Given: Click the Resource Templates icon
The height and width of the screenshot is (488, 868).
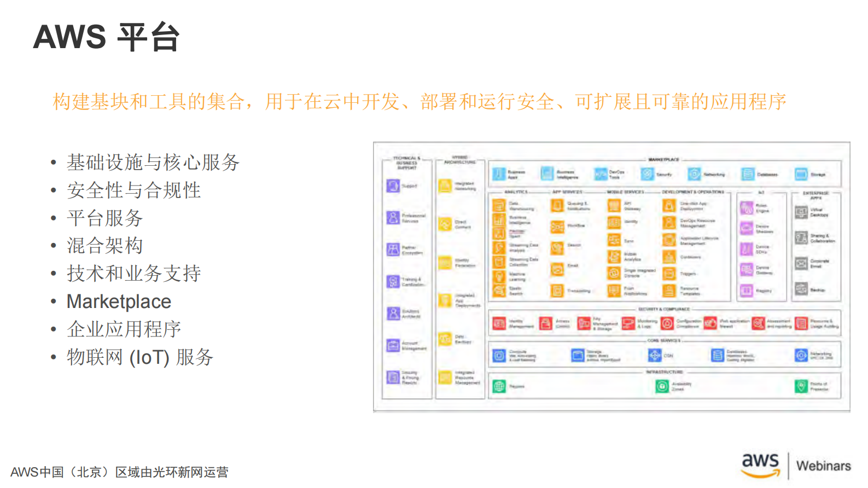Looking at the screenshot, I should 669,291.
